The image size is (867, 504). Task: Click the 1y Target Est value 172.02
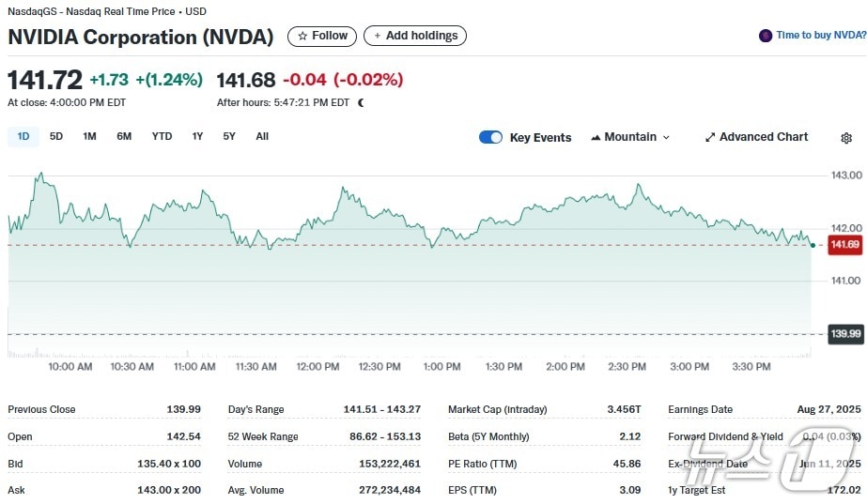[x=845, y=490]
